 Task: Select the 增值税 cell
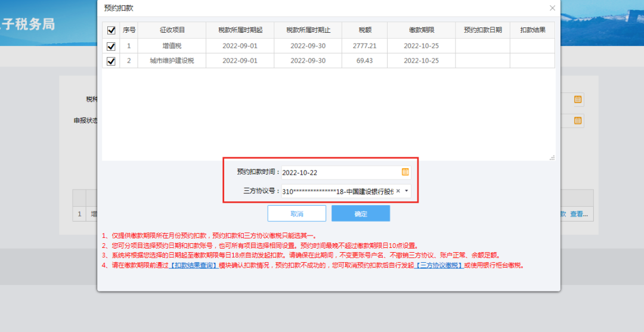[172, 46]
